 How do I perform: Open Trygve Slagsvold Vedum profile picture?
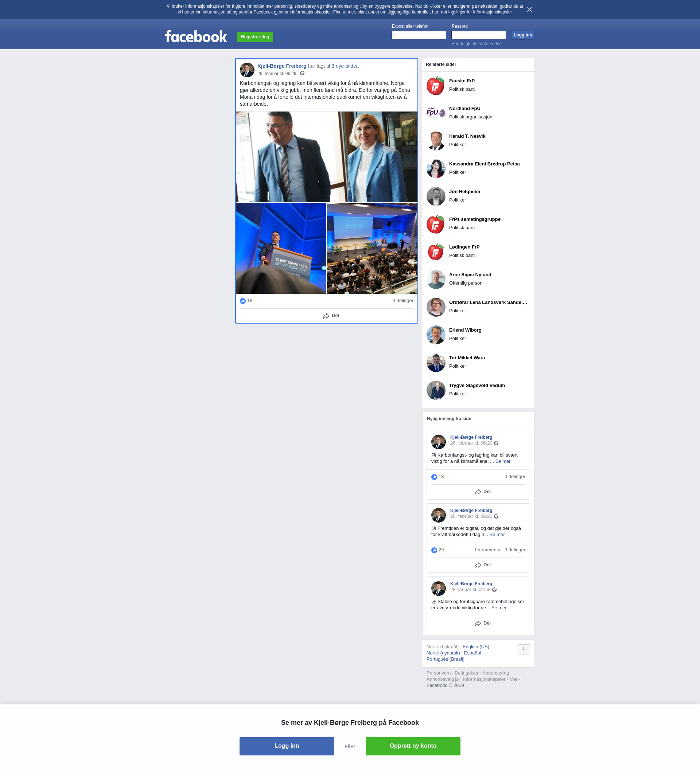436,390
